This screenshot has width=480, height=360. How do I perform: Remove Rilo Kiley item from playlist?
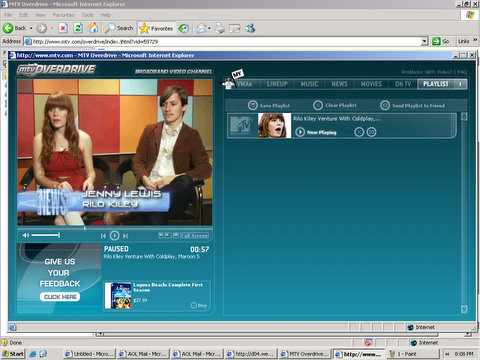click(359, 132)
